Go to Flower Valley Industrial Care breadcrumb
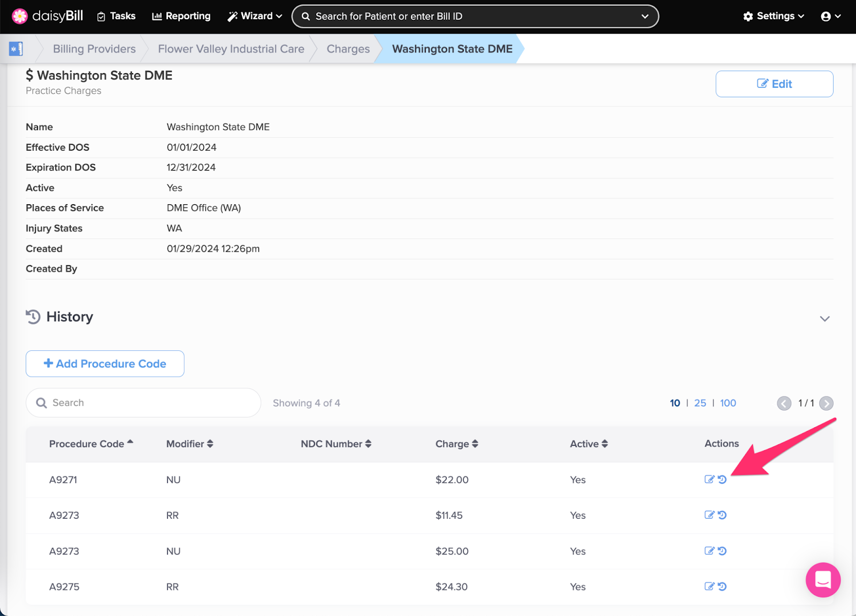Image resolution: width=856 pixels, height=616 pixels. tap(231, 49)
